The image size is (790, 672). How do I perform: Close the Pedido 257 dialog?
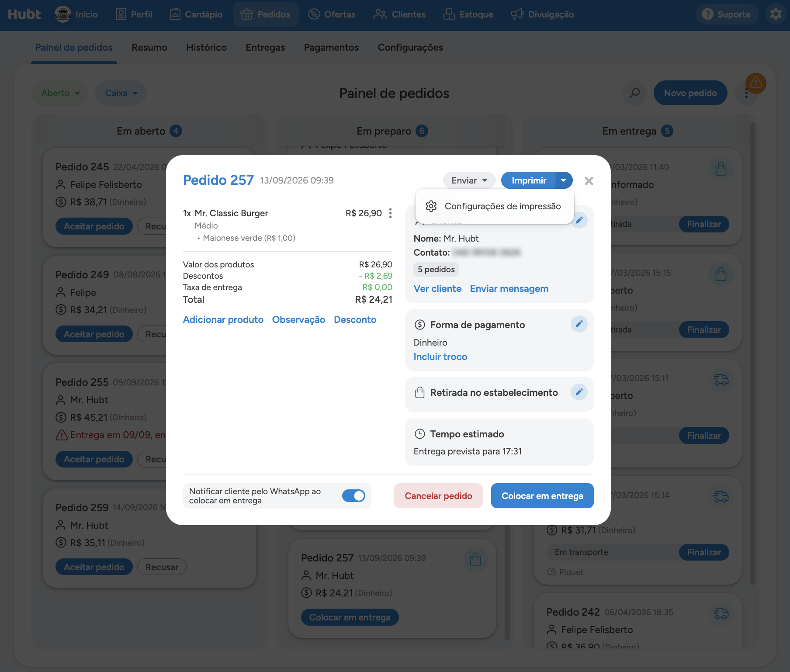pos(589,181)
